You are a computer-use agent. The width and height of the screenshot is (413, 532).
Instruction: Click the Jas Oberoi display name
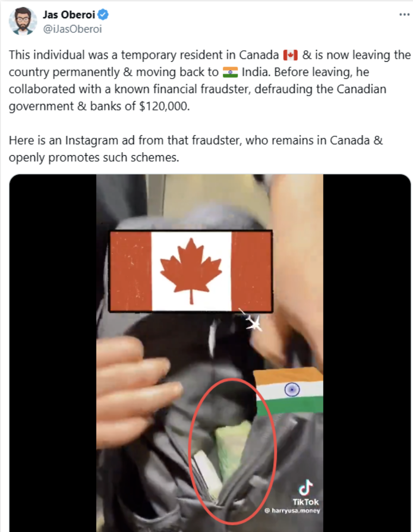(x=69, y=15)
